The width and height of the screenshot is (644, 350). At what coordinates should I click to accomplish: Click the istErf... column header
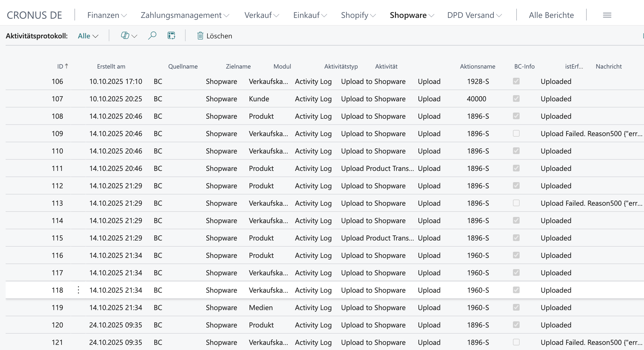pos(574,66)
